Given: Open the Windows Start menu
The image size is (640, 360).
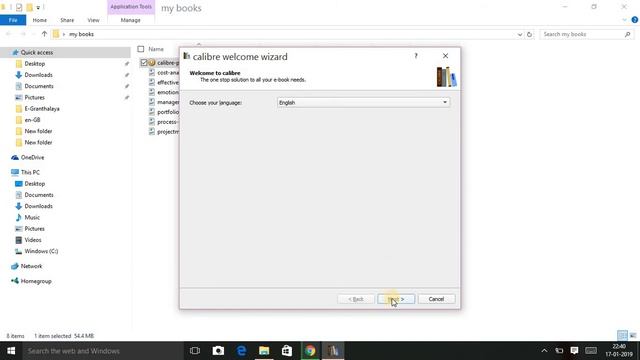Looking at the screenshot, I should [11, 351].
